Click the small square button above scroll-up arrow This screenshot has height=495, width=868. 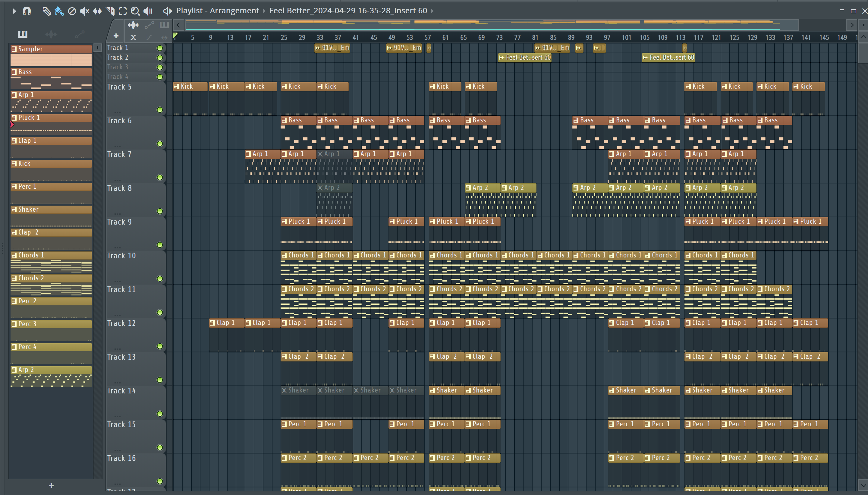[863, 25]
